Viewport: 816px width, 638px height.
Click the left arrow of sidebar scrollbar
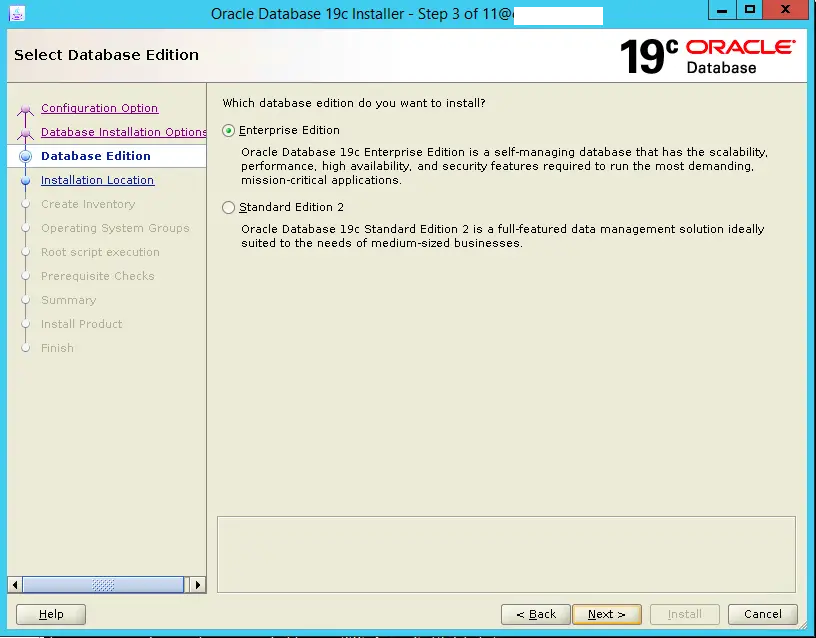(15, 585)
